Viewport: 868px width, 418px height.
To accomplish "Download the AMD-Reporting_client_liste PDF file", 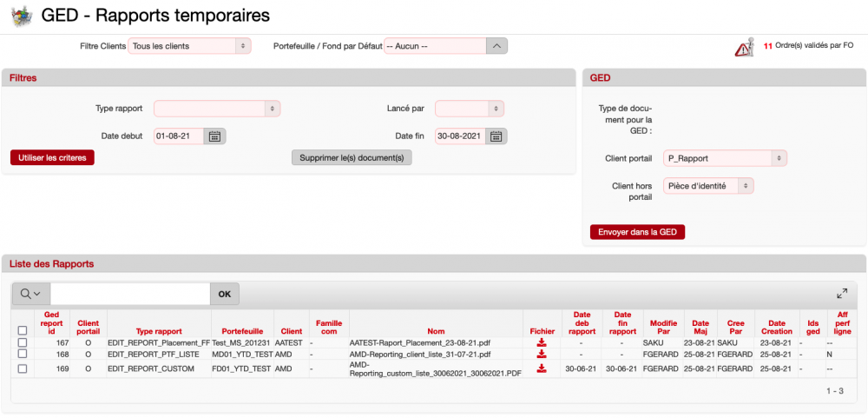I will [542, 355].
